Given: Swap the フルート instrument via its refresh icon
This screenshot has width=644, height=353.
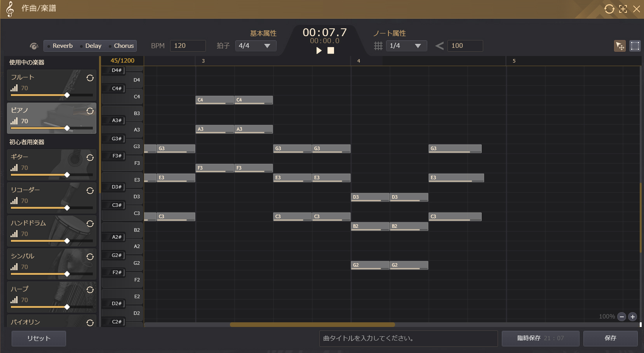Looking at the screenshot, I should pos(90,78).
